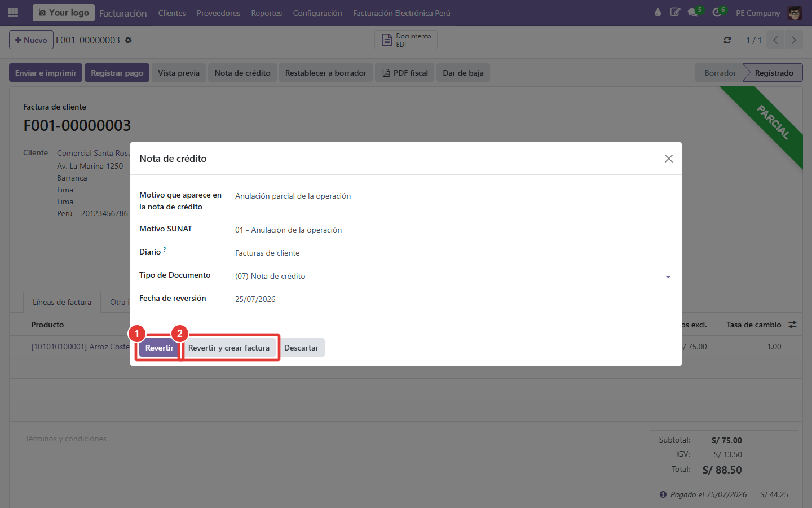812x508 pixels.
Task: Expand the Tipo de Documento dropdown
Action: [453, 276]
